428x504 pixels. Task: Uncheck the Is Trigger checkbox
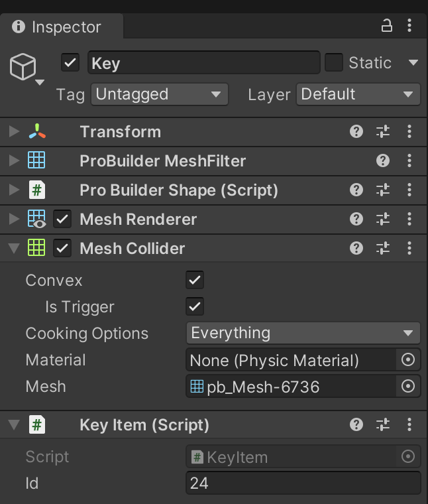coord(195,306)
